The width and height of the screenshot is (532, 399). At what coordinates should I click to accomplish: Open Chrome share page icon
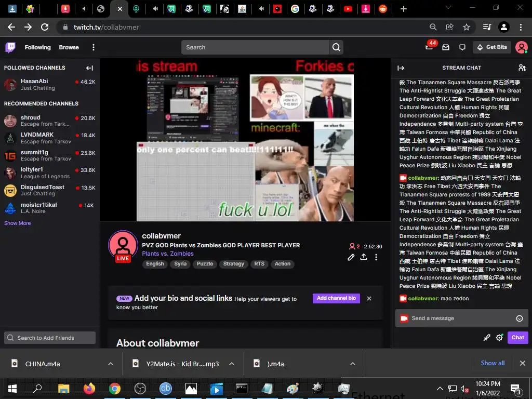(x=449, y=27)
